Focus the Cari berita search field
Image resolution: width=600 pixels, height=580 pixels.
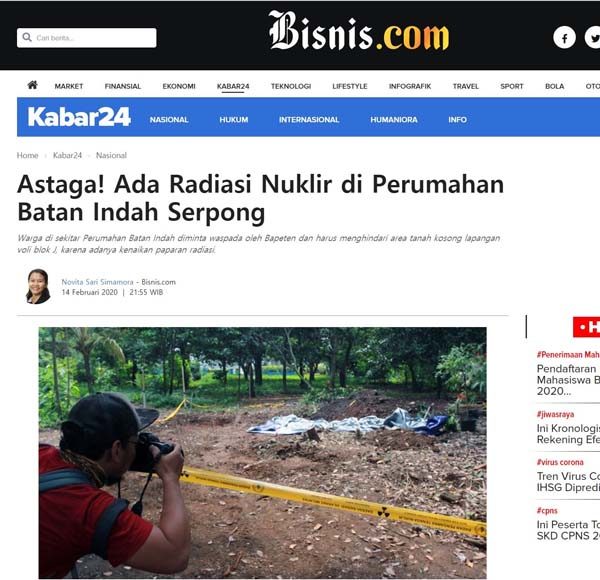point(86,38)
